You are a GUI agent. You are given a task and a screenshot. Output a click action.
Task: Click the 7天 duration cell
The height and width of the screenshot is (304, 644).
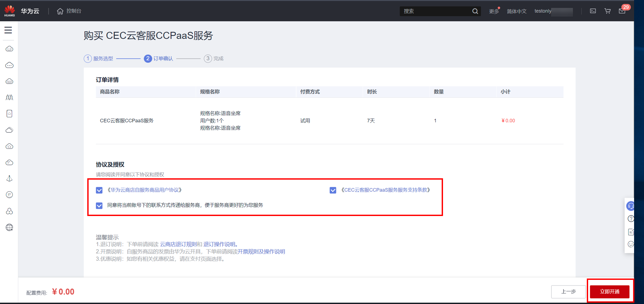(371, 121)
